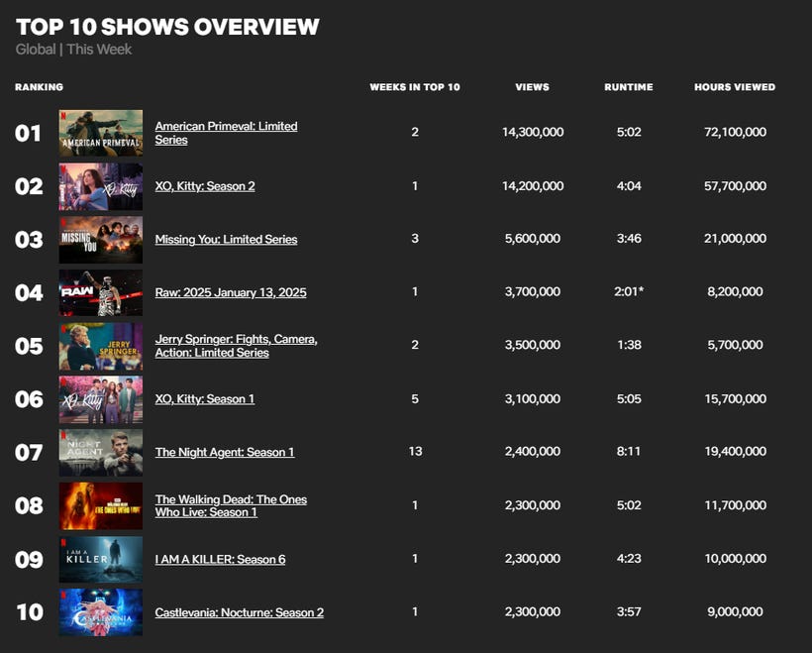The image size is (812, 653).
Task: Open The Walking Dead: The Ones Who Live link
Action: (x=231, y=505)
